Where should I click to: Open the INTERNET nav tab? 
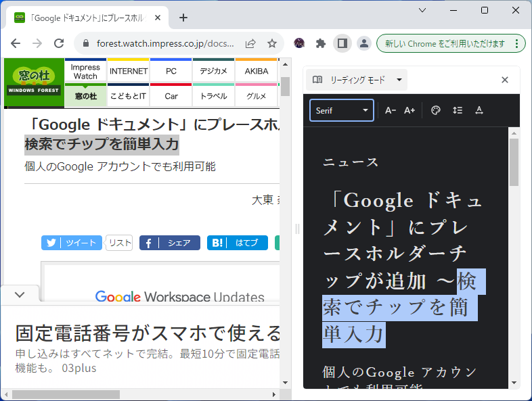pyautogui.click(x=128, y=71)
